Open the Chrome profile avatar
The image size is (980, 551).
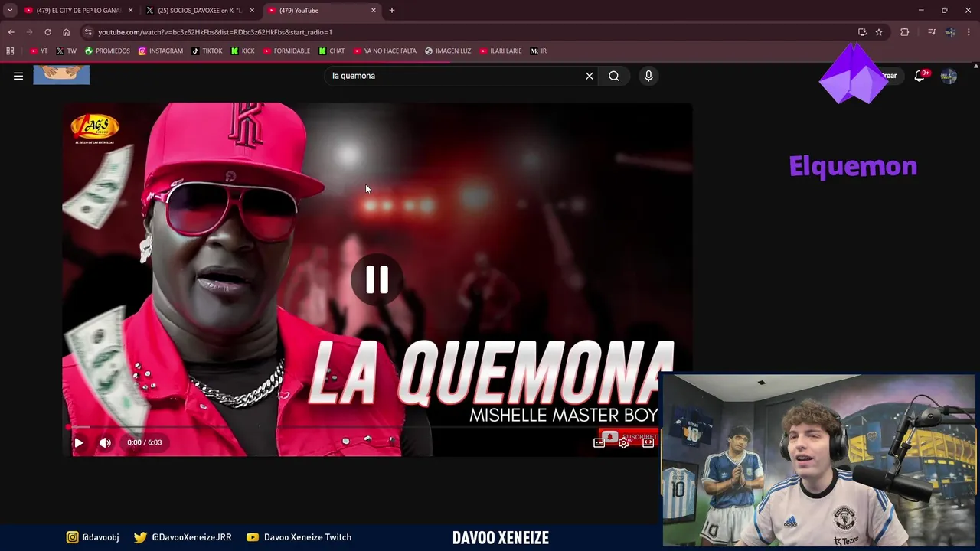(x=950, y=32)
